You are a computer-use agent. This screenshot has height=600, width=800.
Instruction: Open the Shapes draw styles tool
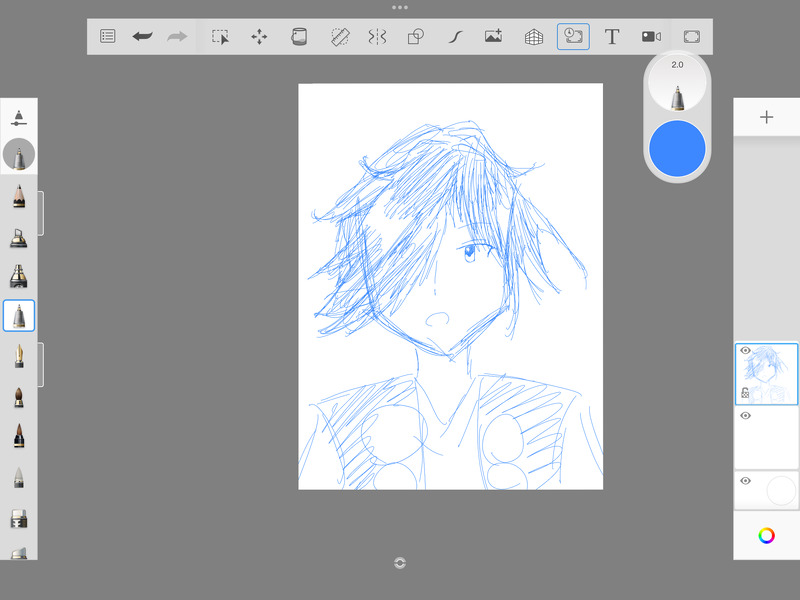point(416,37)
